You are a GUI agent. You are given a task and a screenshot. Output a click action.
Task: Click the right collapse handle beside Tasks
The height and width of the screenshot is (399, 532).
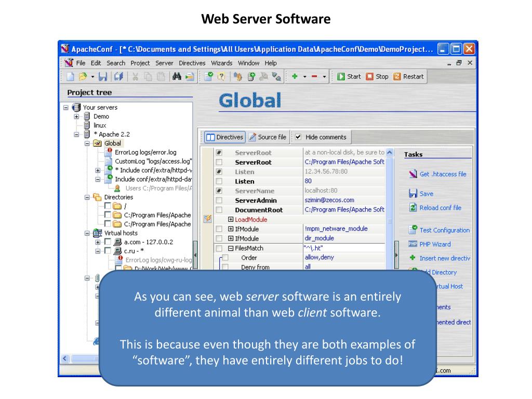coord(396,255)
